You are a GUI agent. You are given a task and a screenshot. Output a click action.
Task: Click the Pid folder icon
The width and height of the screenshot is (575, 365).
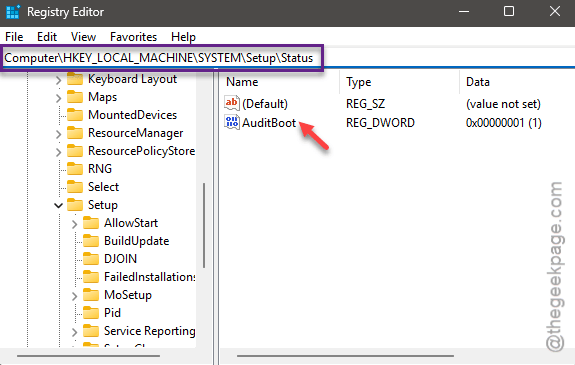point(91,313)
